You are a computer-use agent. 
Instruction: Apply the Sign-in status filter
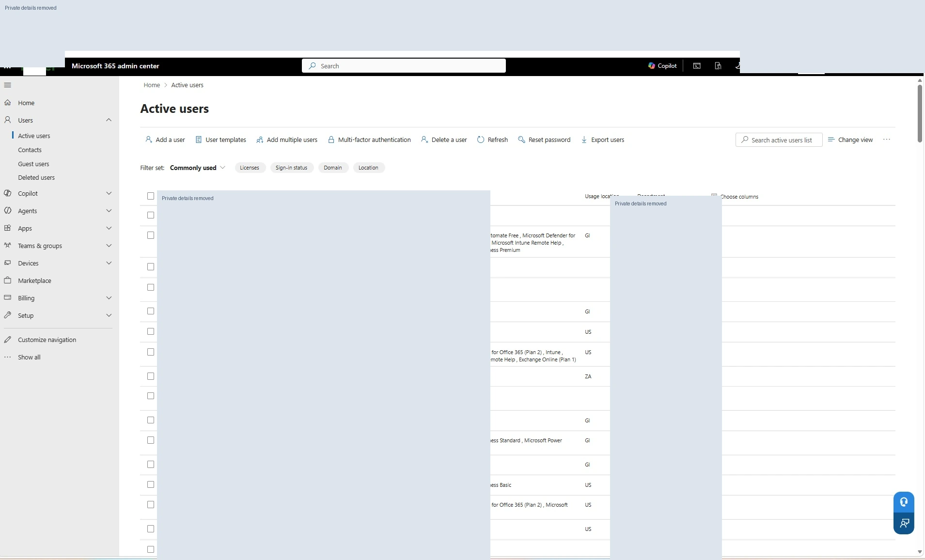click(291, 168)
